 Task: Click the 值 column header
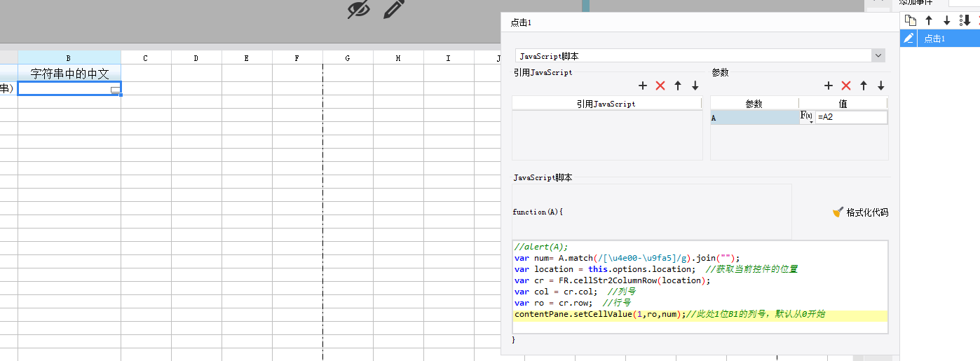(843, 104)
